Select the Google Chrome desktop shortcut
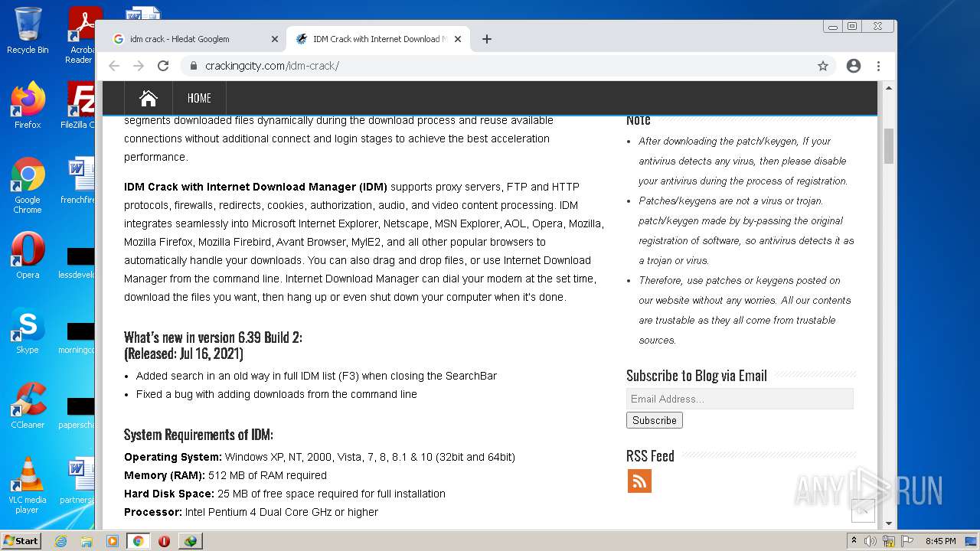This screenshot has height=551, width=980. (x=28, y=185)
